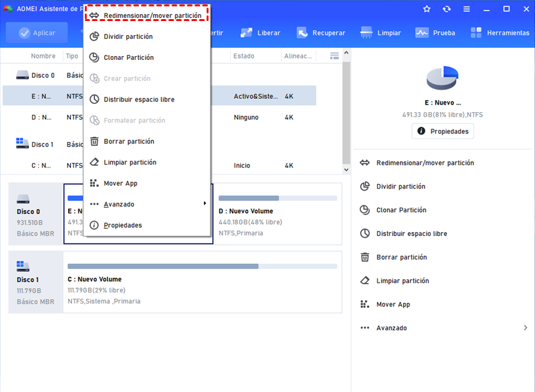Viewport: 535px width, 392px height.
Task: Click the Limpiar partición eraser icon in the right panel
Action: 365,280
